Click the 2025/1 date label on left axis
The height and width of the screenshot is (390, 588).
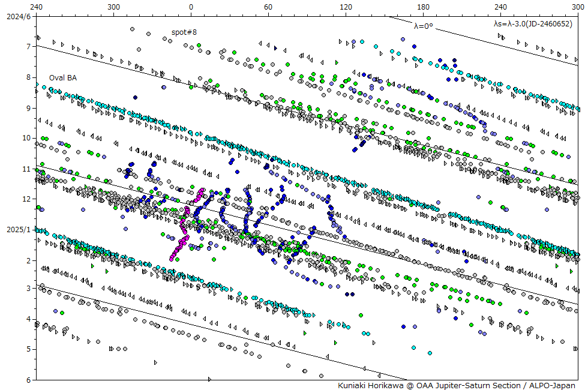17,230
